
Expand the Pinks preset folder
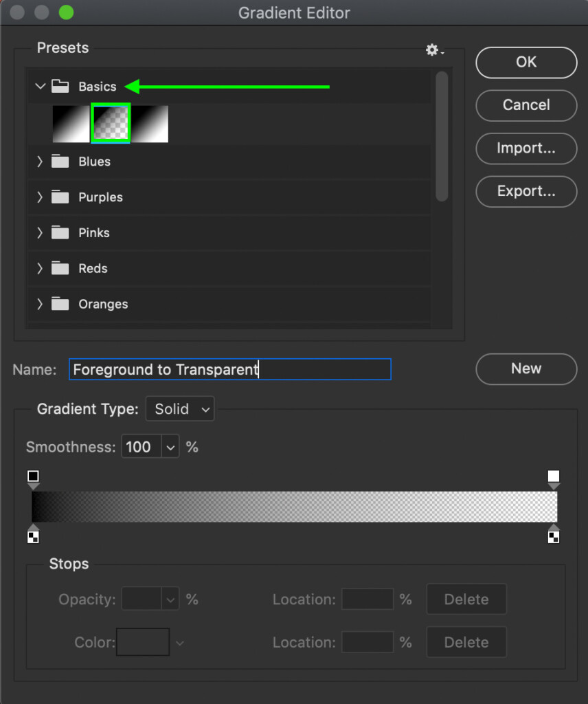click(x=40, y=233)
